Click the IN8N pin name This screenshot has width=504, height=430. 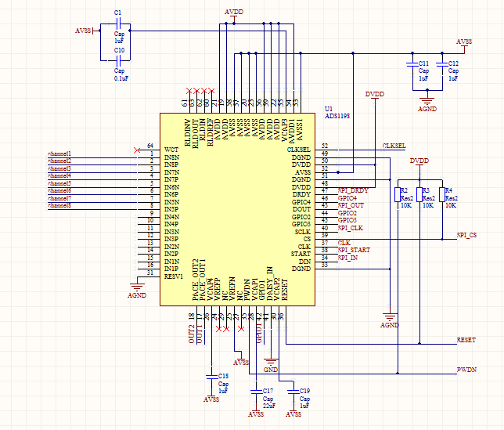[171, 157]
